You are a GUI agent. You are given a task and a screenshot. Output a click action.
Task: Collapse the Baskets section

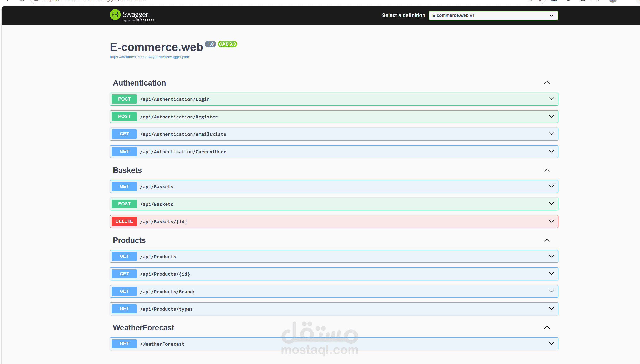(x=547, y=170)
